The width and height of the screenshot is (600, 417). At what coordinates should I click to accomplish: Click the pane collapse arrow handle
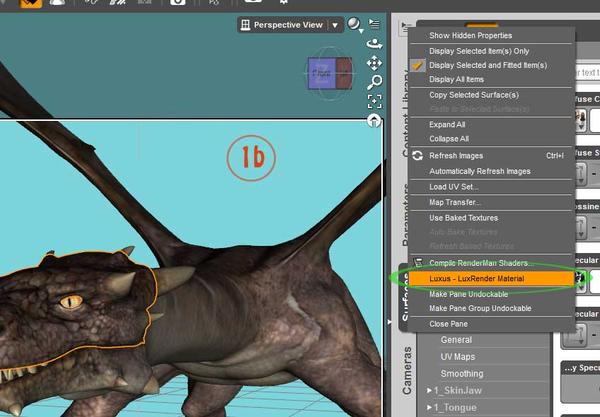click(x=389, y=322)
